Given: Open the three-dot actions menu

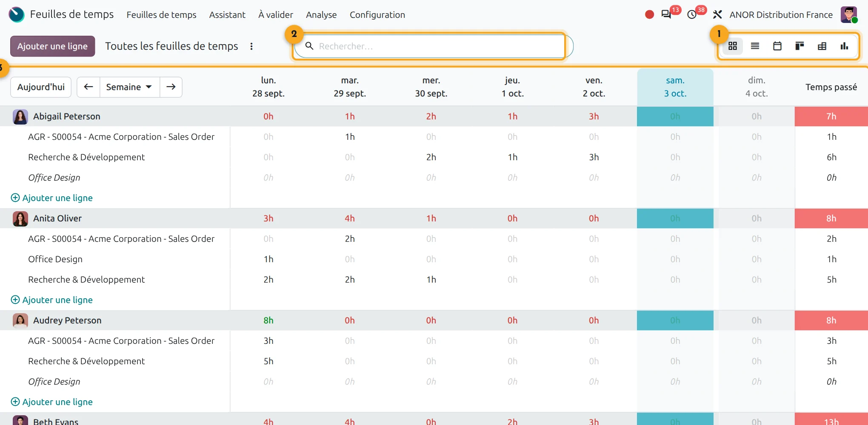Looking at the screenshot, I should point(251,46).
